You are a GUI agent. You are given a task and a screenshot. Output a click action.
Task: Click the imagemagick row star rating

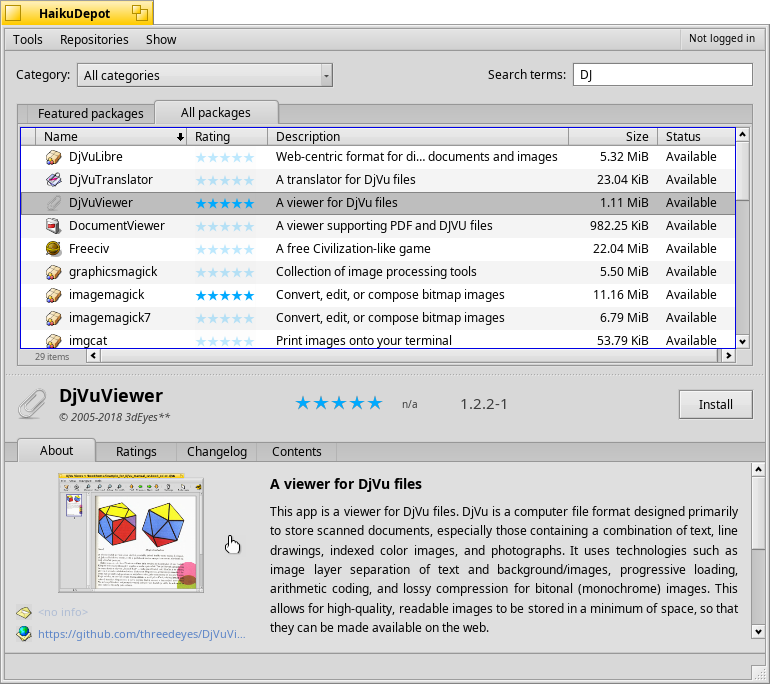(x=225, y=295)
